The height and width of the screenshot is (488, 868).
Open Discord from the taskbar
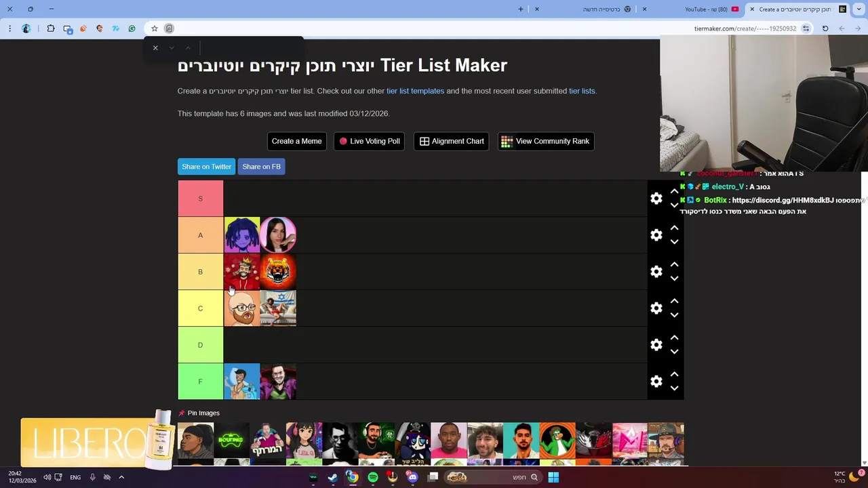pyautogui.click(x=412, y=477)
